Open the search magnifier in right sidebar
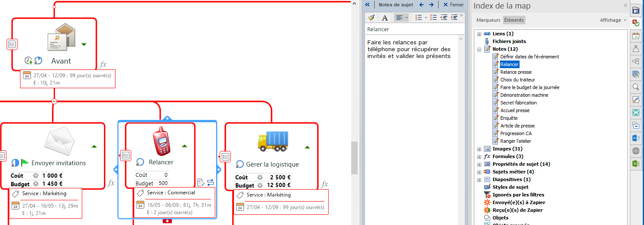Image resolution: width=644 pixels, height=225 pixels. 635,87
